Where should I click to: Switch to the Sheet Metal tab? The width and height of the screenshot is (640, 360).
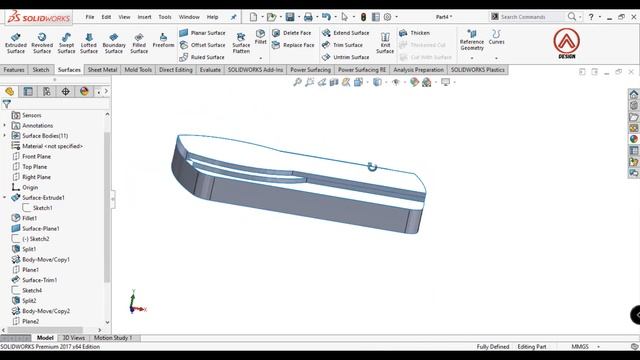click(x=102, y=70)
